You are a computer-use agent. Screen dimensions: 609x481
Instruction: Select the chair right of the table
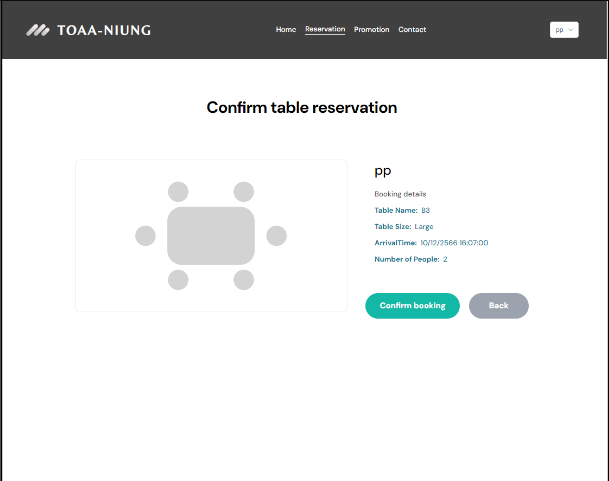click(x=277, y=236)
